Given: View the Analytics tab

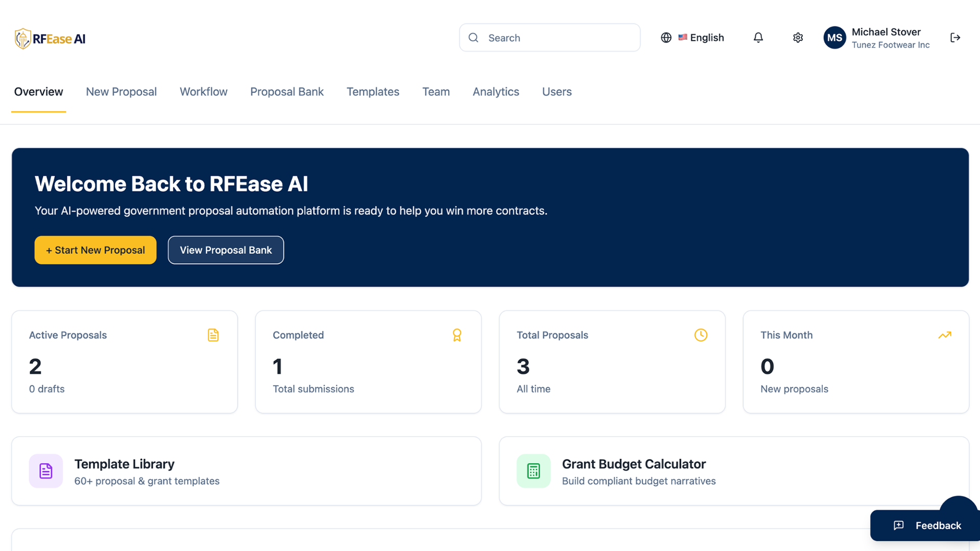Looking at the screenshot, I should (496, 92).
